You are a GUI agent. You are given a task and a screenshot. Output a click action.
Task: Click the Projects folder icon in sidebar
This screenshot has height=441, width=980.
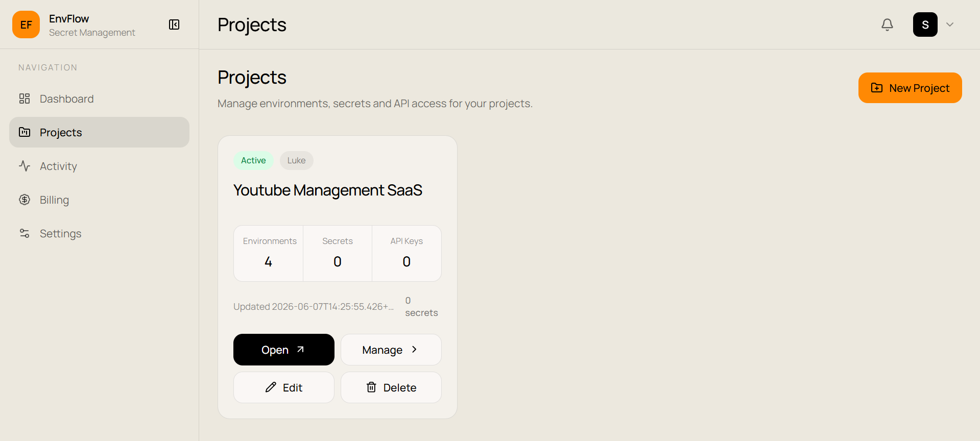click(x=25, y=132)
